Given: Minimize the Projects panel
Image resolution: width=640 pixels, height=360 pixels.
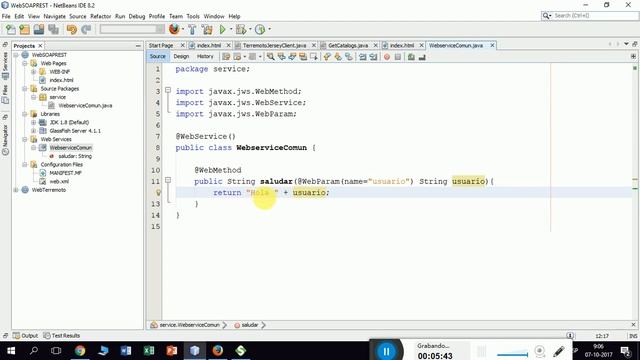Looking at the screenshot, I should pyautogui.click(x=138, y=46).
